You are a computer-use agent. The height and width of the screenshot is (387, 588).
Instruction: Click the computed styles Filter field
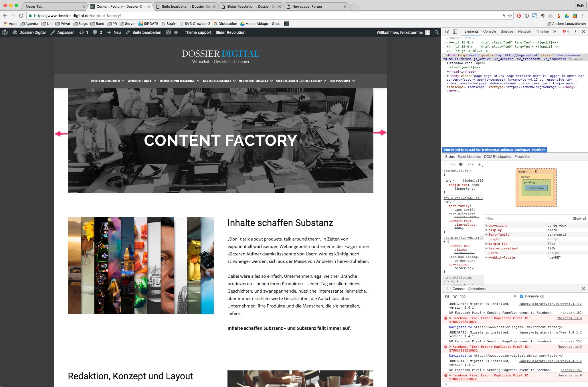tap(525, 219)
